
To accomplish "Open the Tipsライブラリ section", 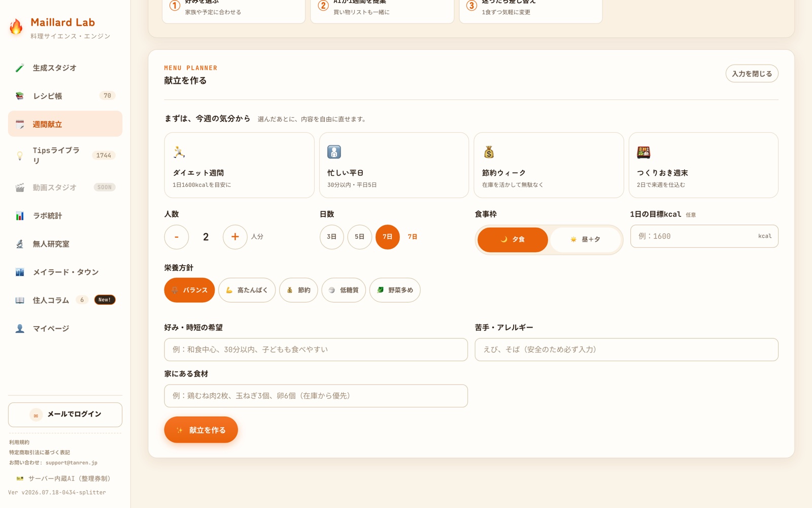I will coord(65,155).
